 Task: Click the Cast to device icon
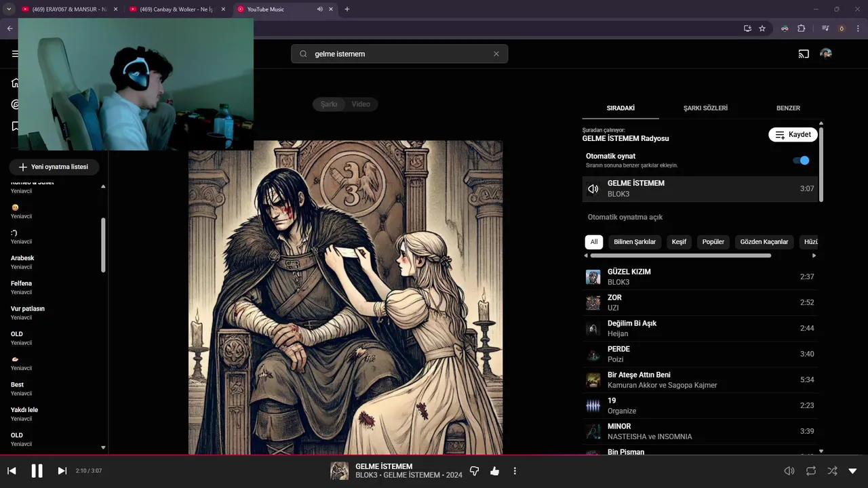click(x=804, y=54)
